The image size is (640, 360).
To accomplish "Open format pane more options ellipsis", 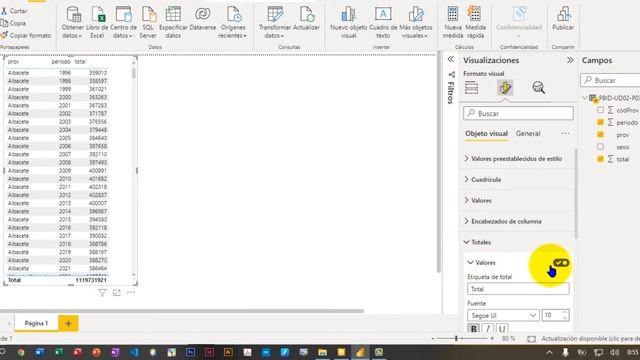I will 565,133.
